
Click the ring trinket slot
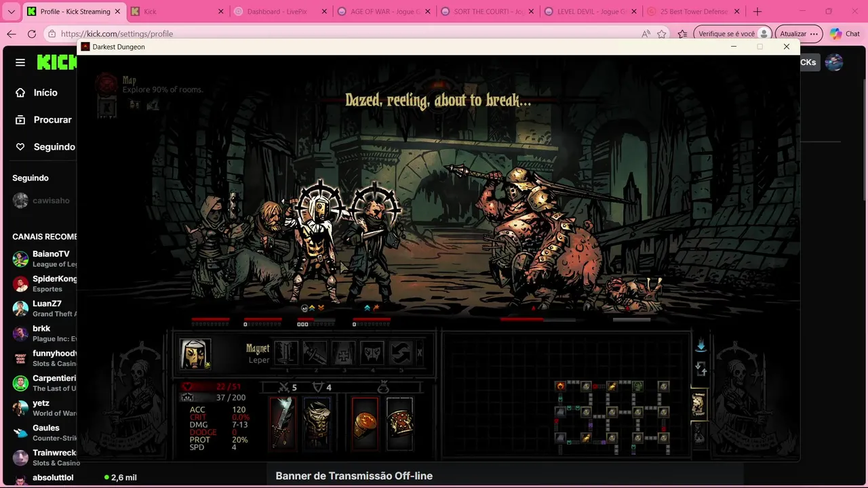coord(365,423)
